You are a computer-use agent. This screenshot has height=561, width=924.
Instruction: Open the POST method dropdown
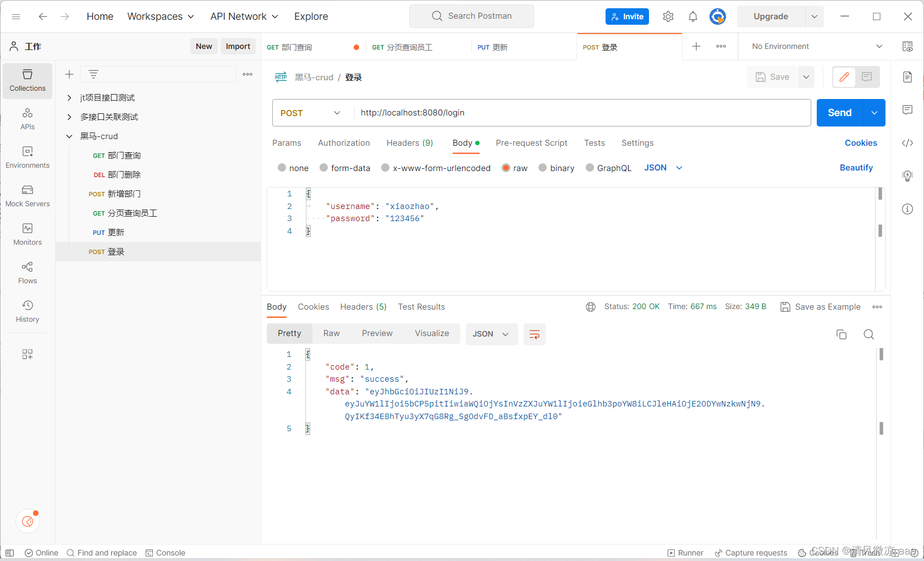311,113
